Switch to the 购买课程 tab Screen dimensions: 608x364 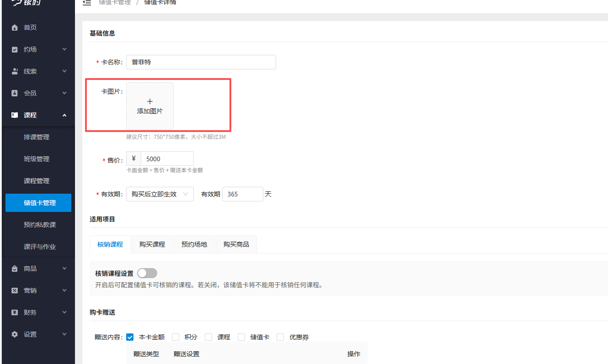click(x=152, y=244)
